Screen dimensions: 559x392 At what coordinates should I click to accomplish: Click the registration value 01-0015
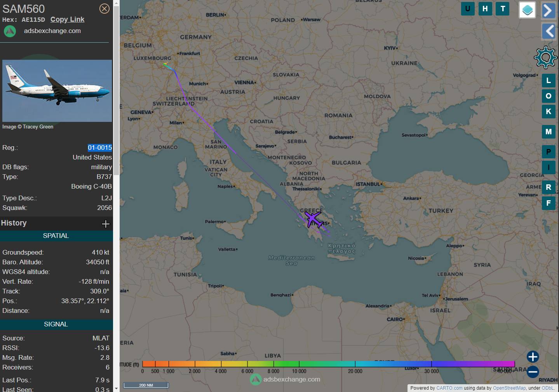point(100,147)
